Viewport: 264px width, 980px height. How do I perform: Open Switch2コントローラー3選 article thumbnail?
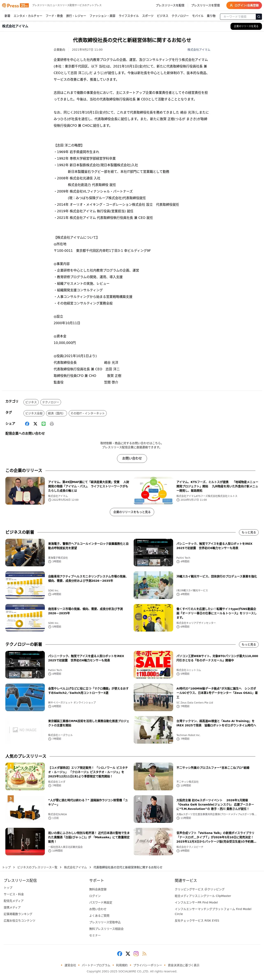(x=25, y=697)
